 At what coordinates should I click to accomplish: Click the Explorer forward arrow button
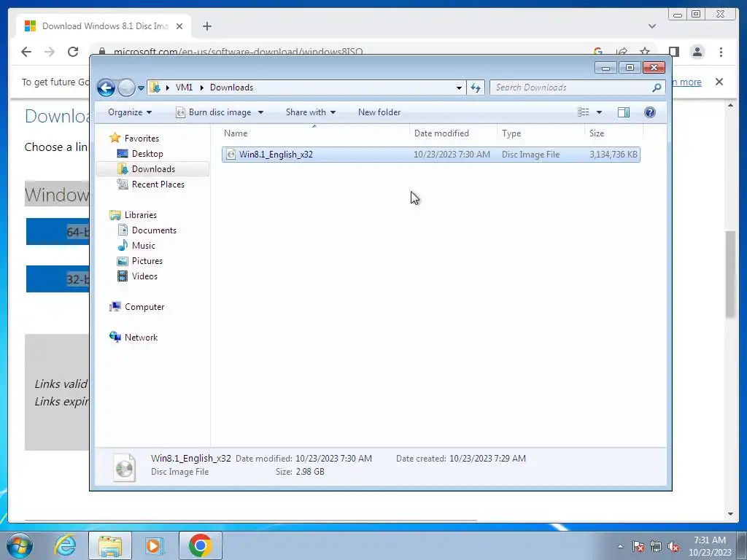[x=126, y=87]
